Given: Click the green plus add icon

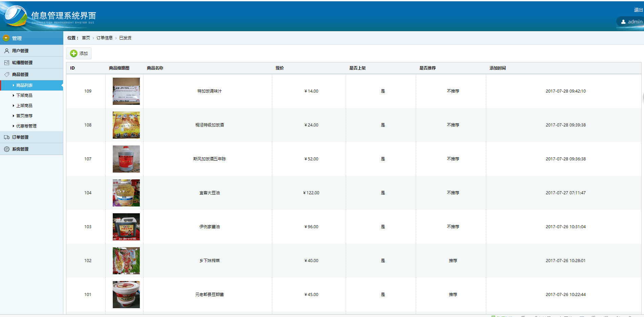Looking at the screenshot, I should click(73, 54).
